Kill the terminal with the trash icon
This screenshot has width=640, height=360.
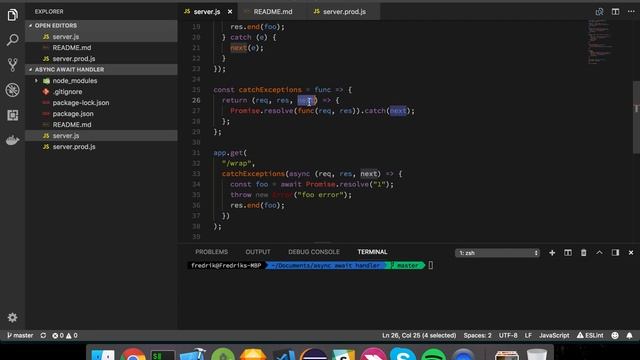tap(584, 253)
